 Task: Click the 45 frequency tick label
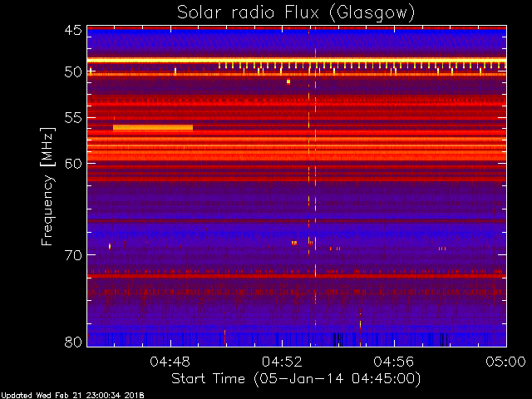[x=73, y=31]
